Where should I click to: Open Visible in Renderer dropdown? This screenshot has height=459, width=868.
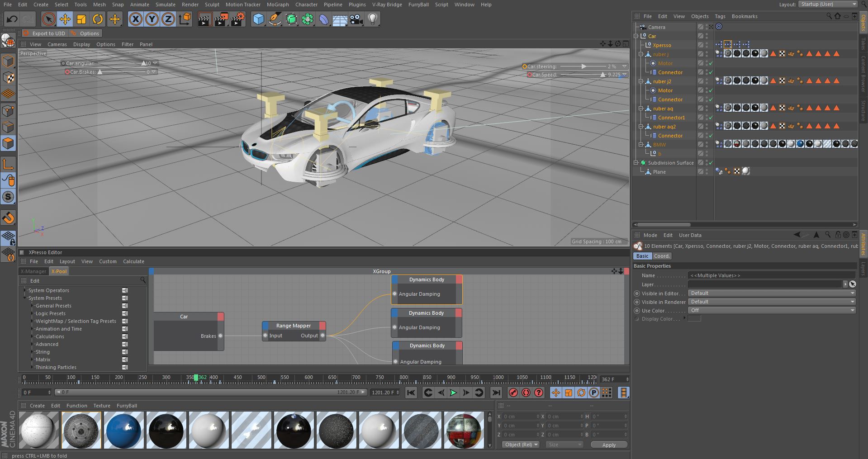[772, 302]
